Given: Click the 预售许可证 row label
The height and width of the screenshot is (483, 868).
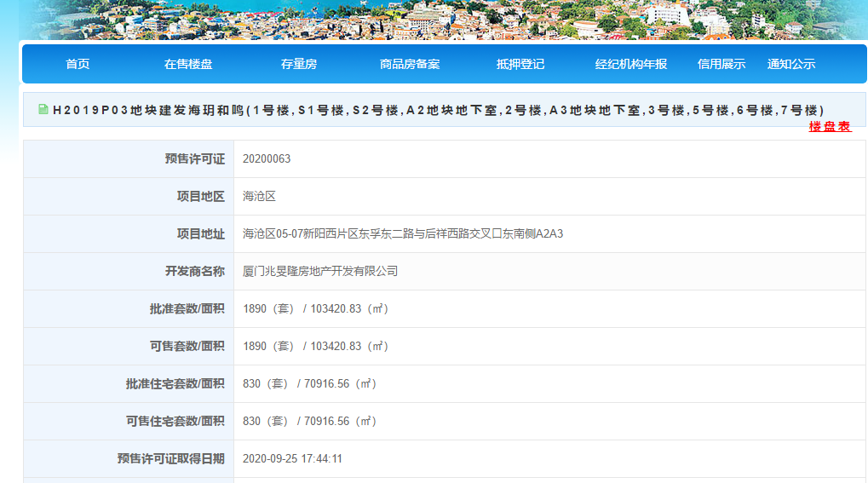Looking at the screenshot, I should click(195, 159).
